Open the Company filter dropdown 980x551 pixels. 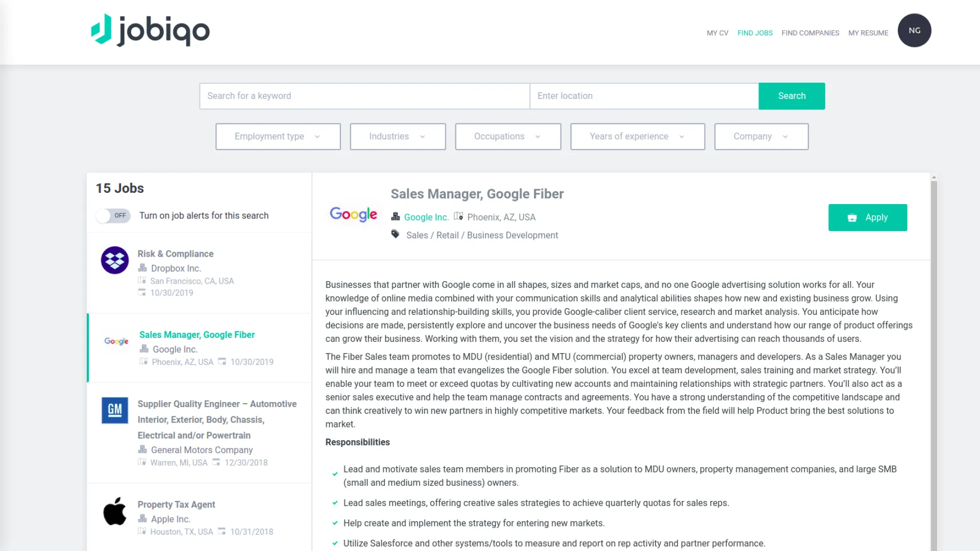pyautogui.click(x=761, y=137)
